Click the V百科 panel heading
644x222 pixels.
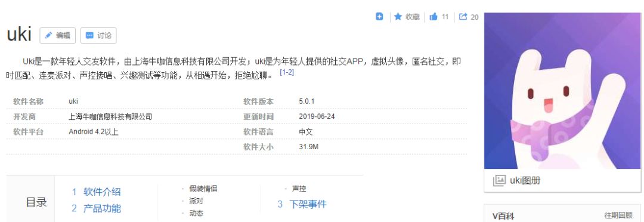[503, 216]
